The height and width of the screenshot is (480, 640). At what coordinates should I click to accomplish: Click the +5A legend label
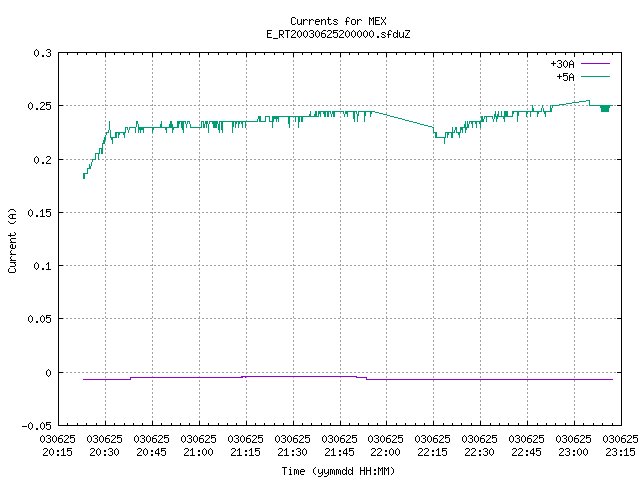point(565,77)
